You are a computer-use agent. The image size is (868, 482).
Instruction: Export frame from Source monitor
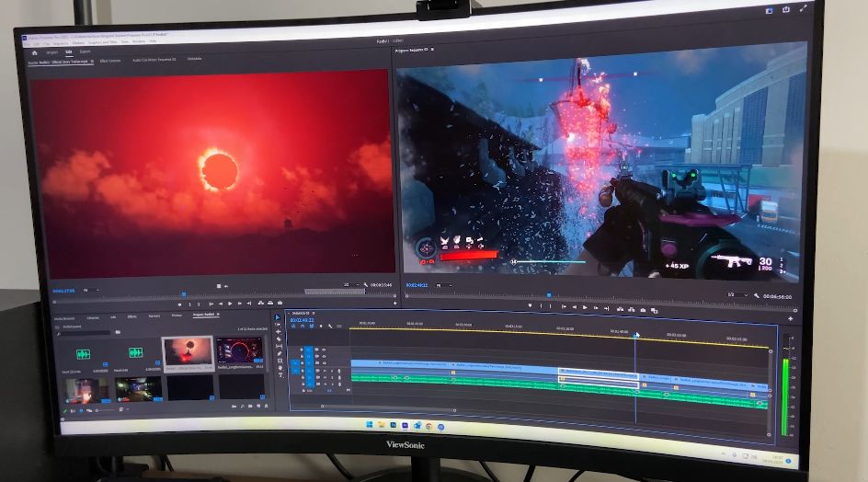(280, 303)
